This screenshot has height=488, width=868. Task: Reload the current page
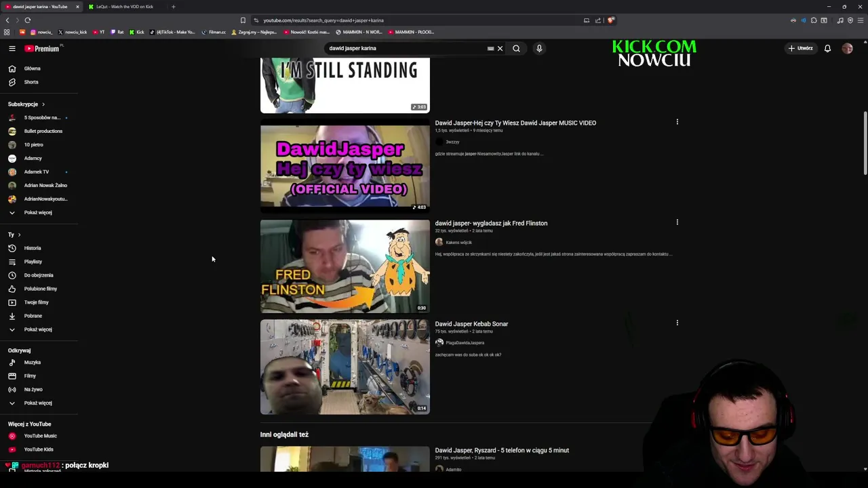pos(28,20)
